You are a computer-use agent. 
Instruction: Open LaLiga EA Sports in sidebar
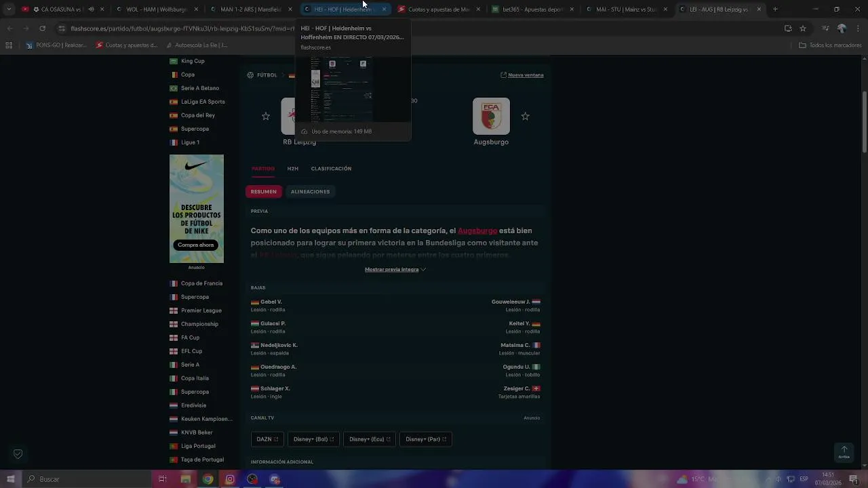(x=203, y=102)
